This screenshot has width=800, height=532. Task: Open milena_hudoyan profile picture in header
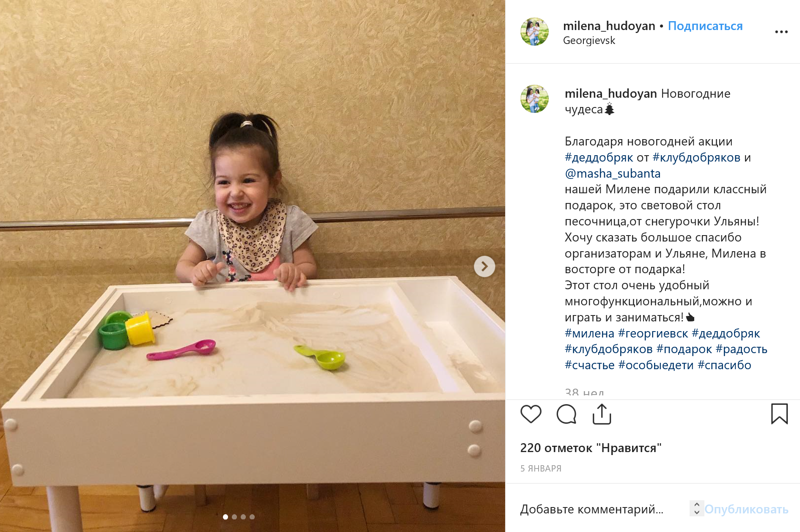(x=534, y=31)
